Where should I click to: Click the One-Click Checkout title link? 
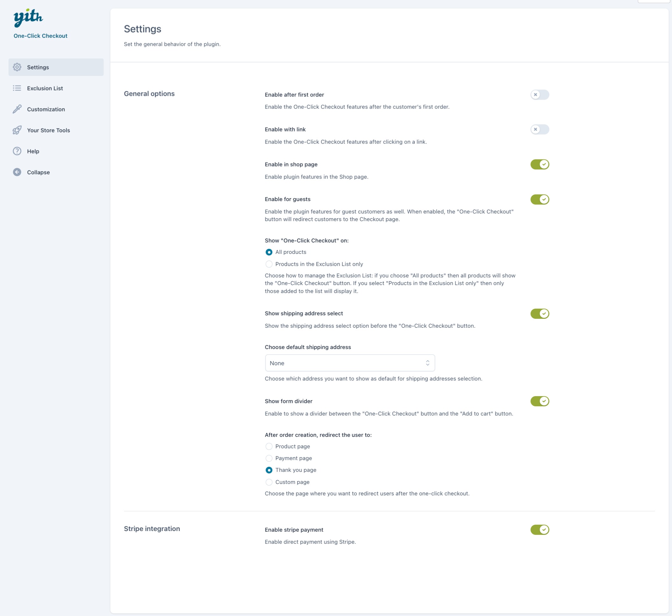point(40,36)
